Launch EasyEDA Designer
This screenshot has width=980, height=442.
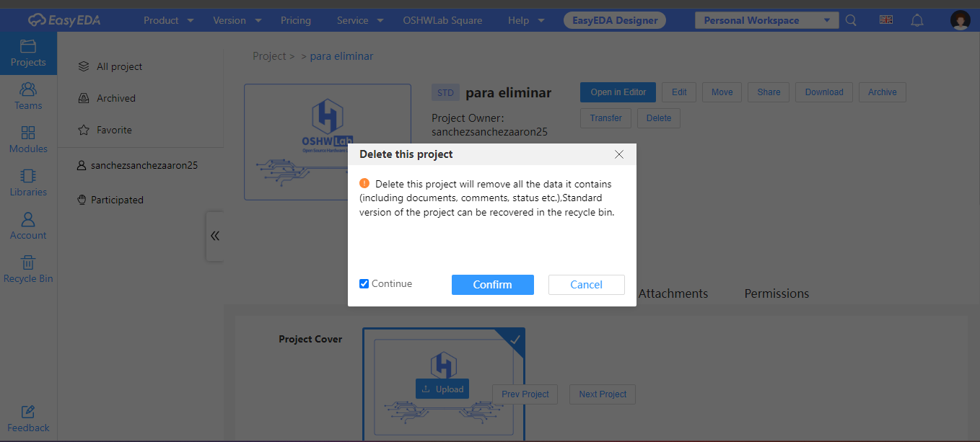tap(615, 20)
